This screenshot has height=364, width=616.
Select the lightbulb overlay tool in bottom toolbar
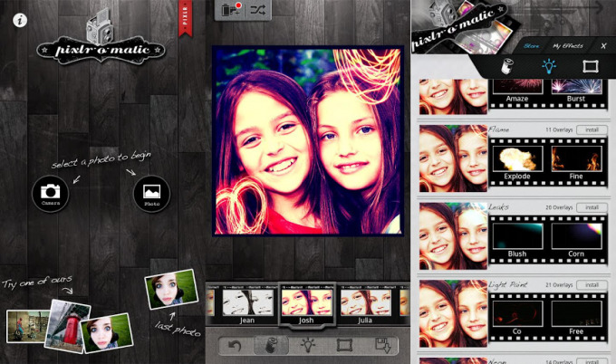[x=307, y=345]
